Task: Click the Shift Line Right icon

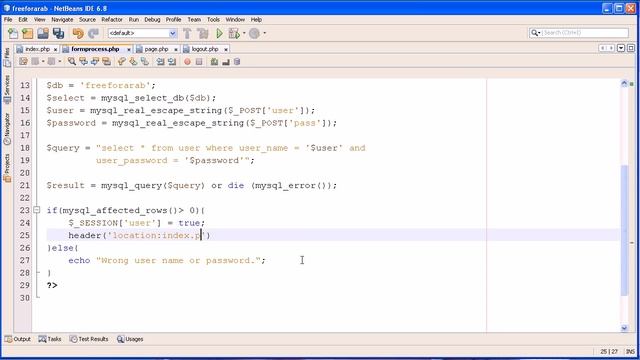Action: pyautogui.click(x=172, y=62)
